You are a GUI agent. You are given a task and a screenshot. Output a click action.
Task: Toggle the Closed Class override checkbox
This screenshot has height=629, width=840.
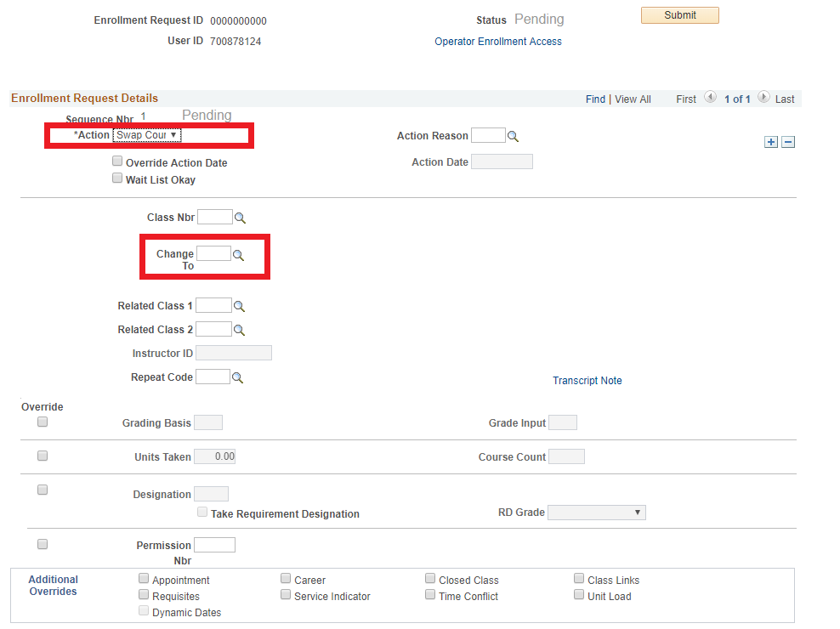(x=430, y=578)
